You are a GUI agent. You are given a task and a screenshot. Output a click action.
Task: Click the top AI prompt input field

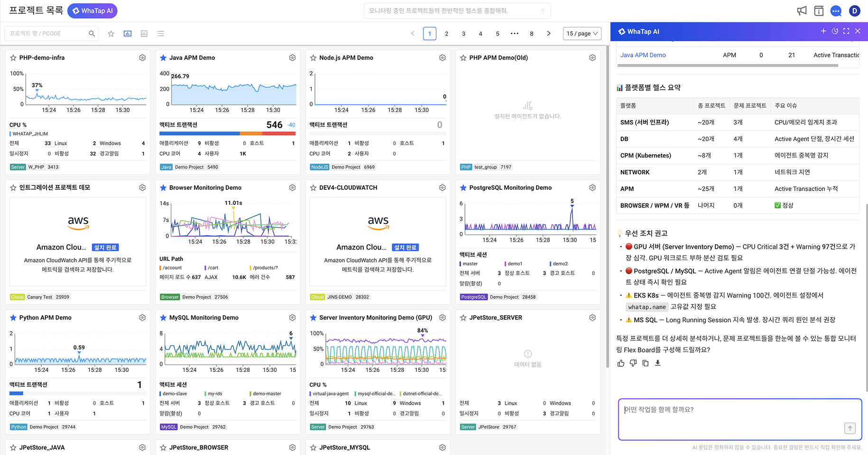[x=457, y=11]
